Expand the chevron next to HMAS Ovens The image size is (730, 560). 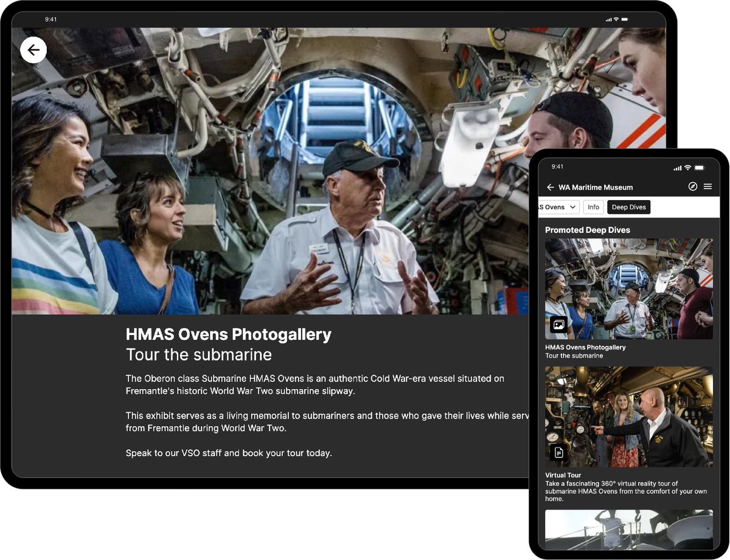tap(571, 207)
